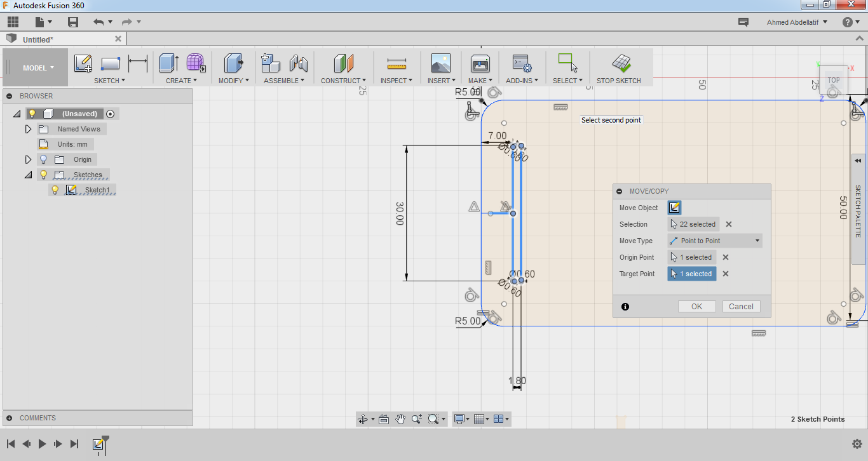Image resolution: width=868 pixels, height=461 pixels.
Task: Select the Extrude tool in CREATE
Action: coord(168,63)
